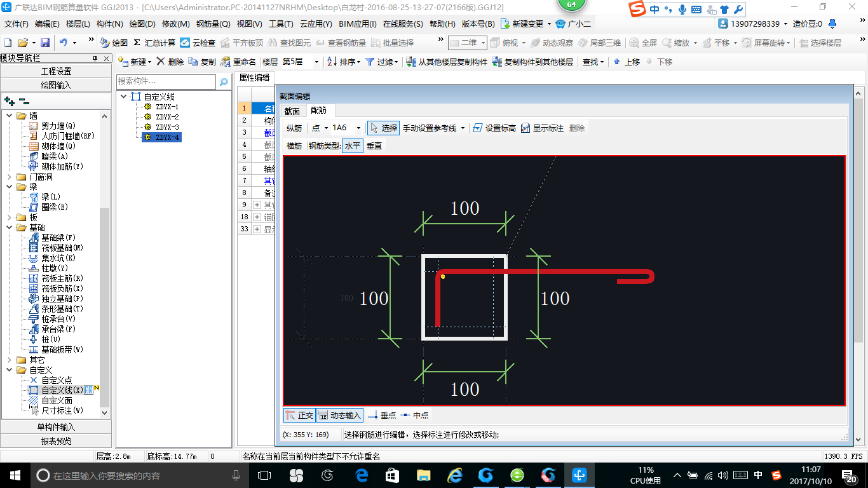Open 工程设置 panel
868x488 pixels.
tap(57, 71)
